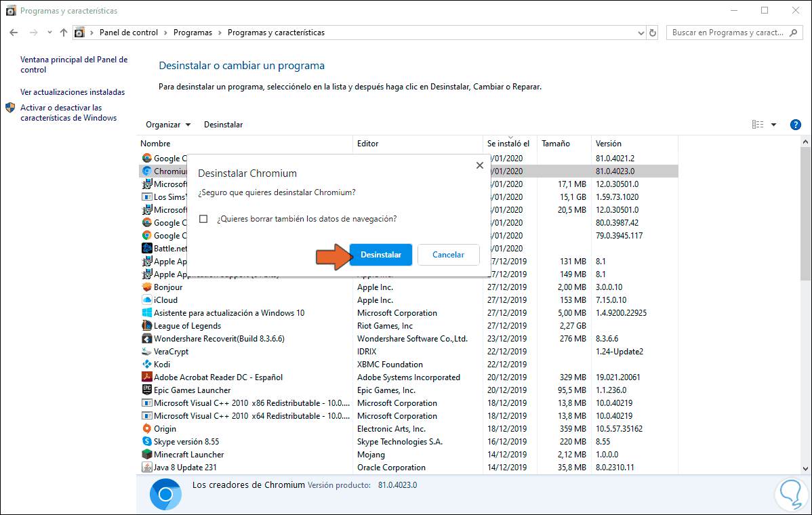Sort by Tamaño column header
The image size is (812, 515).
(x=564, y=144)
